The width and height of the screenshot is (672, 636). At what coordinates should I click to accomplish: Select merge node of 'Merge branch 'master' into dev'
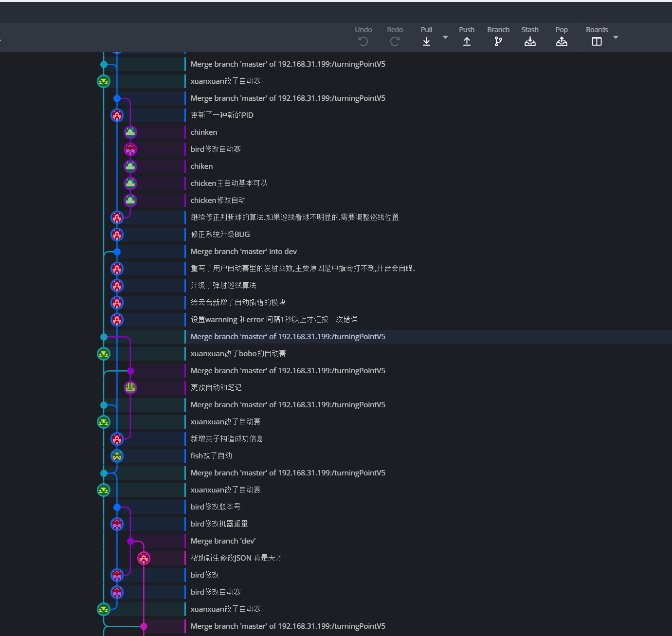[117, 252]
